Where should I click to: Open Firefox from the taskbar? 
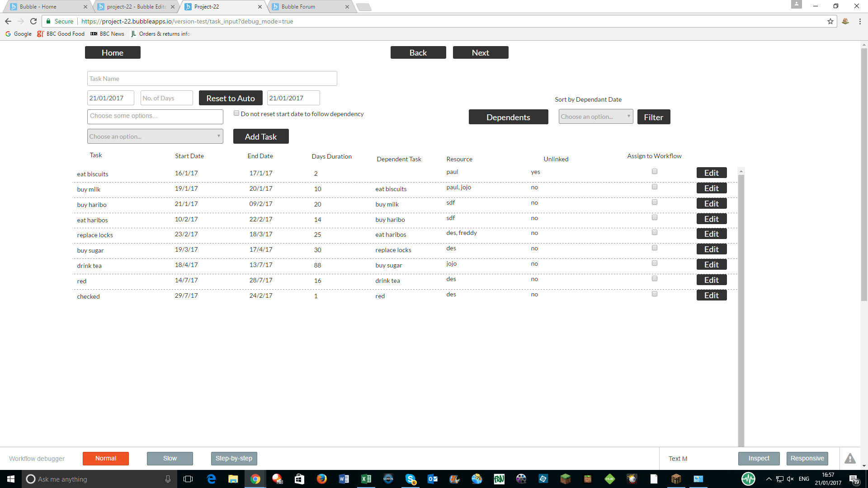[321, 479]
